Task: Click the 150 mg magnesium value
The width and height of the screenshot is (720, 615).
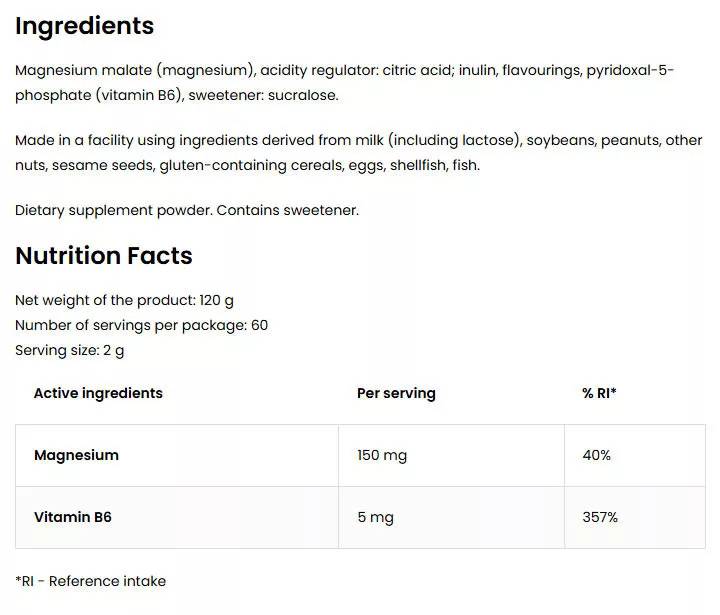Action: click(382, 455)
